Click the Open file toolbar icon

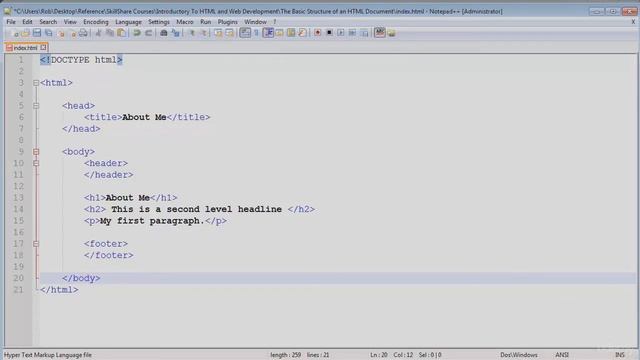click(26, 33)
